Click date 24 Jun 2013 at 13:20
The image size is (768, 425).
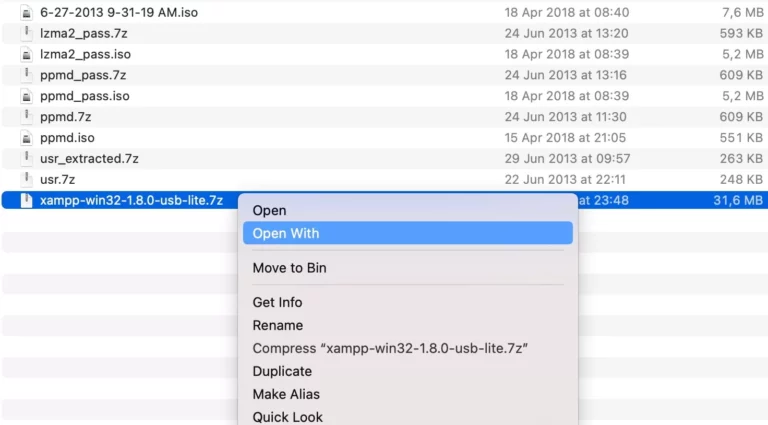tap(567, 33)
